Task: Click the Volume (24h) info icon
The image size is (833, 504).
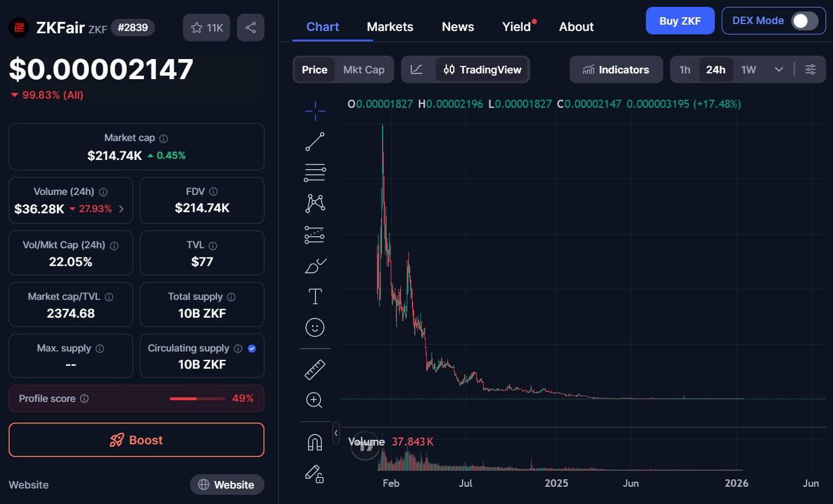Action: [x=103, y=192]
